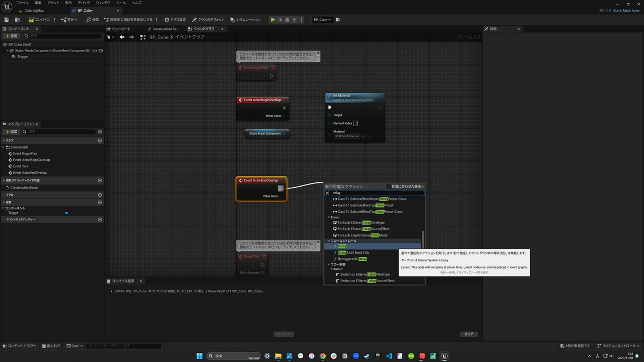This screenshot has height=362, width=644.
Task: Select Retriggerable Delay action
Action: [352, 259]
